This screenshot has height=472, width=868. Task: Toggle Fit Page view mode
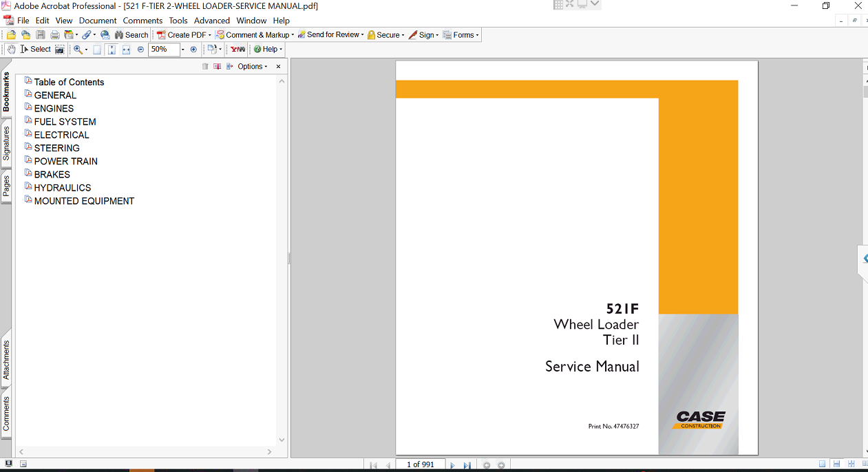click(x=112, y=50)
